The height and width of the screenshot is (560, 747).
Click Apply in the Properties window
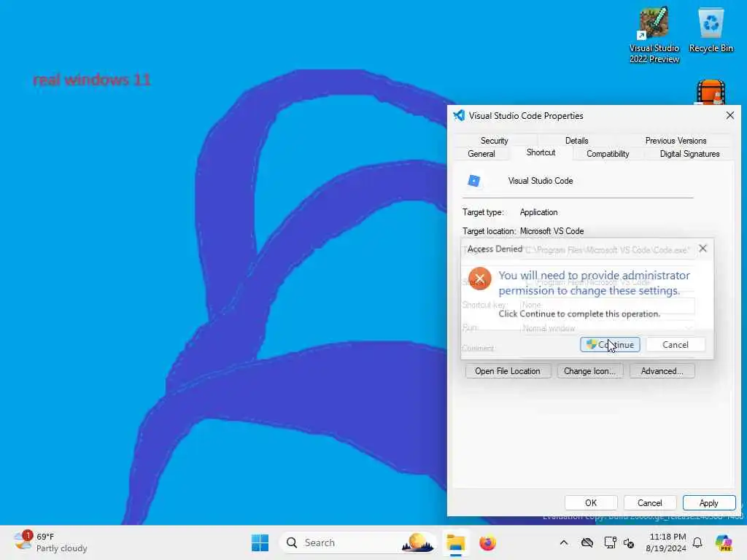click(708, 503)
